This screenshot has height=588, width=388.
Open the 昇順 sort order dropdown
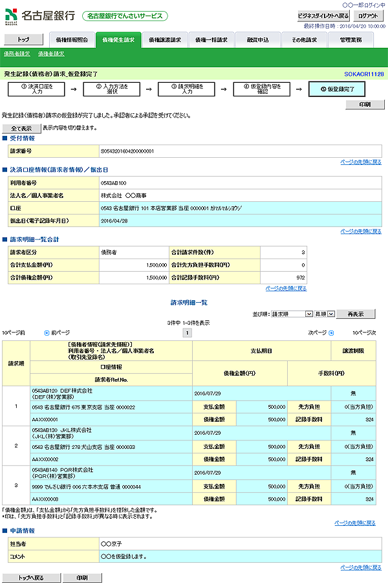(x=324, y=314)
